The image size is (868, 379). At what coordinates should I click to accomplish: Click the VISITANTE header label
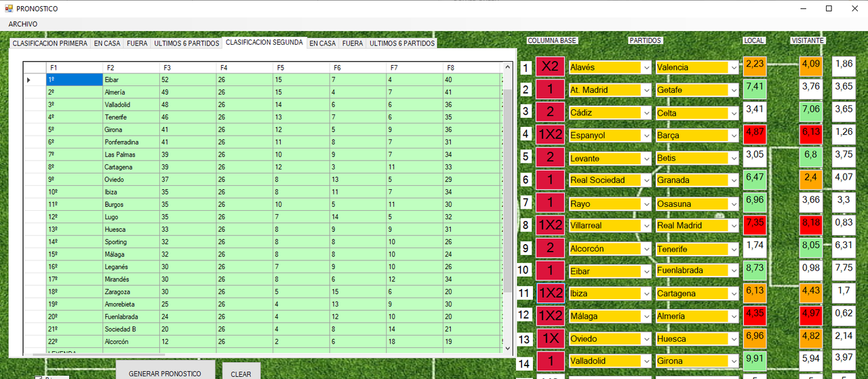point(808,41)
